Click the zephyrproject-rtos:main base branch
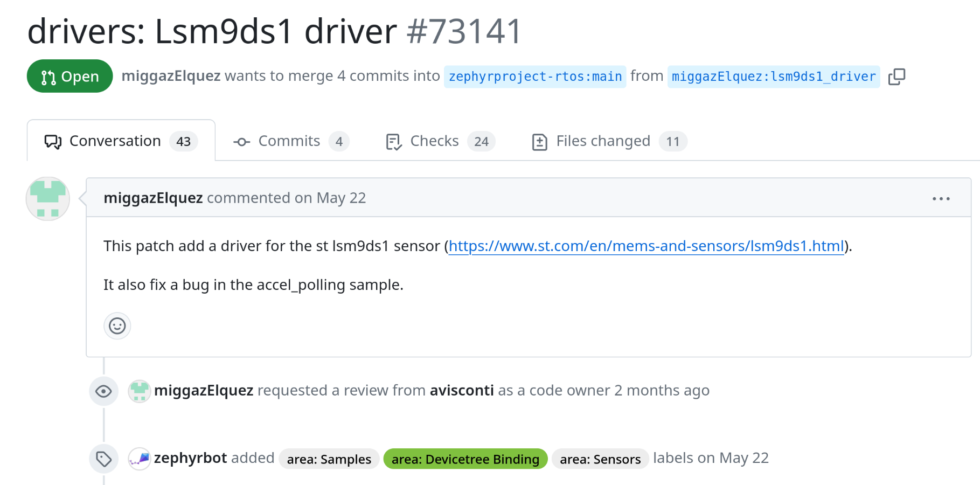The height and width of the screenshot is (485, 980). tap(535, 77)
